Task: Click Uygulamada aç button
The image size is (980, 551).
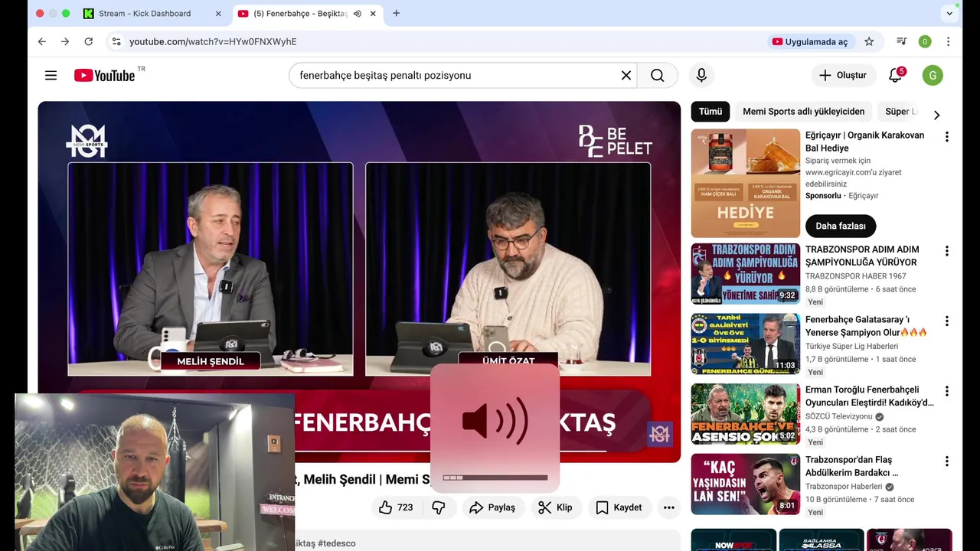Action: click(810, 41)
